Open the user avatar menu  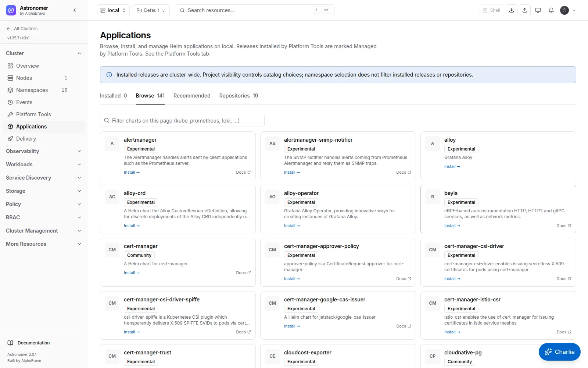(568, 10)
